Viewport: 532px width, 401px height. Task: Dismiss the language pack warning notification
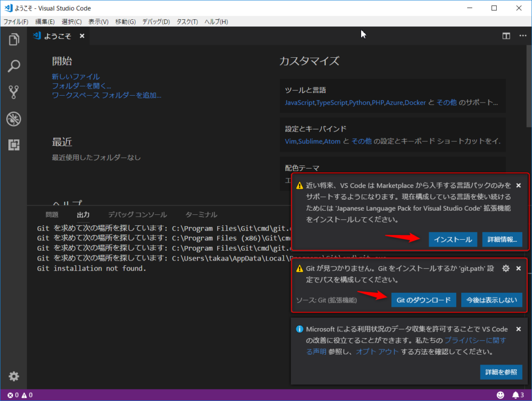click(x=518, y=185)
